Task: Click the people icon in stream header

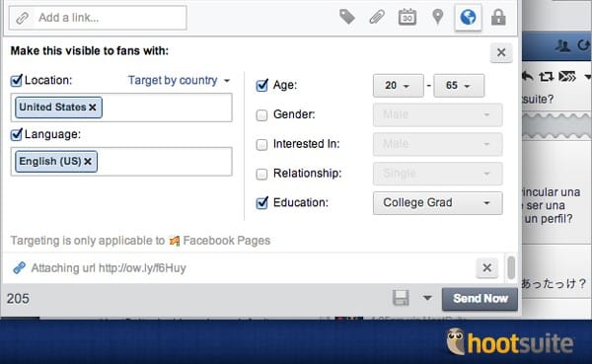Action: [562, 45]
